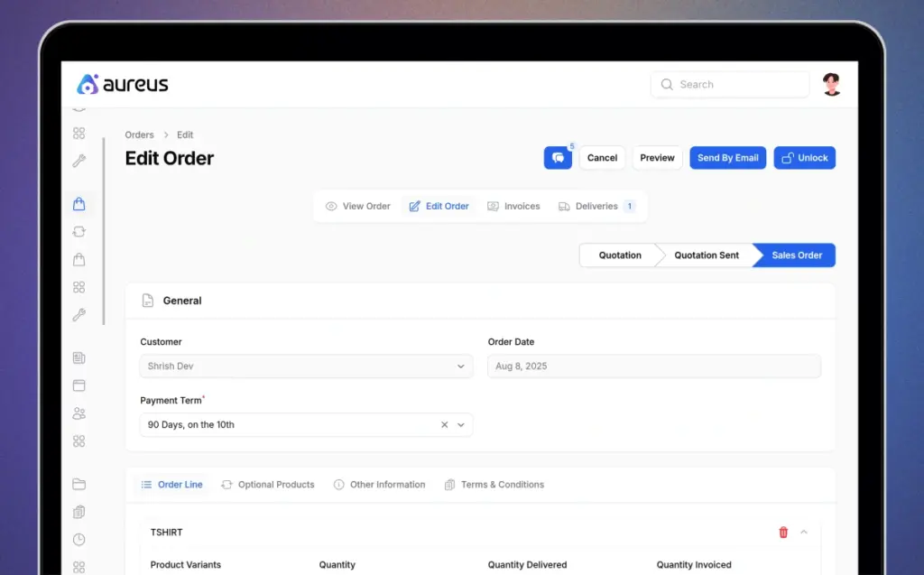This screenshot has height=575, width=924.
Task: Click the General section document icon
Action: [x=147, y=301]
